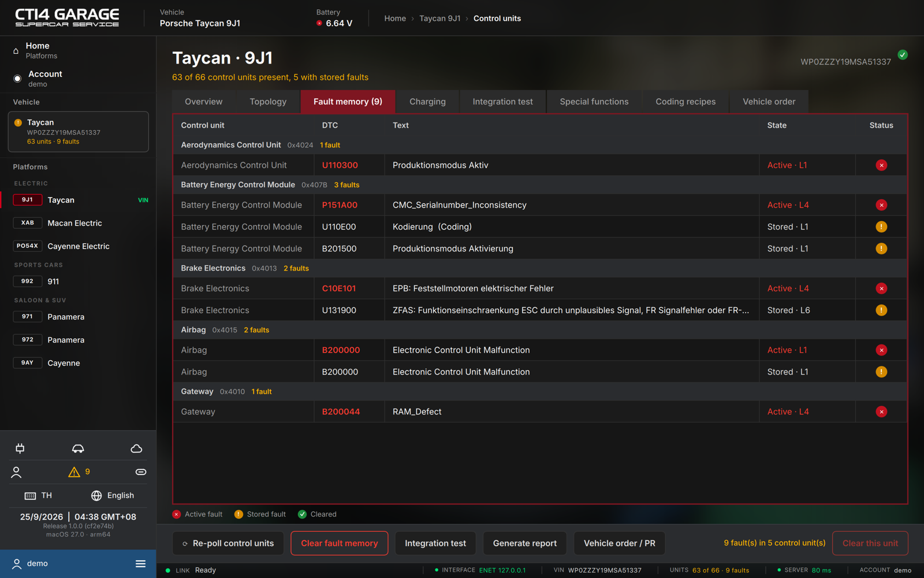Click the active fault icon in the P151A00 row
This screenshot has width=924, height=578.
(x=881, y=205)
